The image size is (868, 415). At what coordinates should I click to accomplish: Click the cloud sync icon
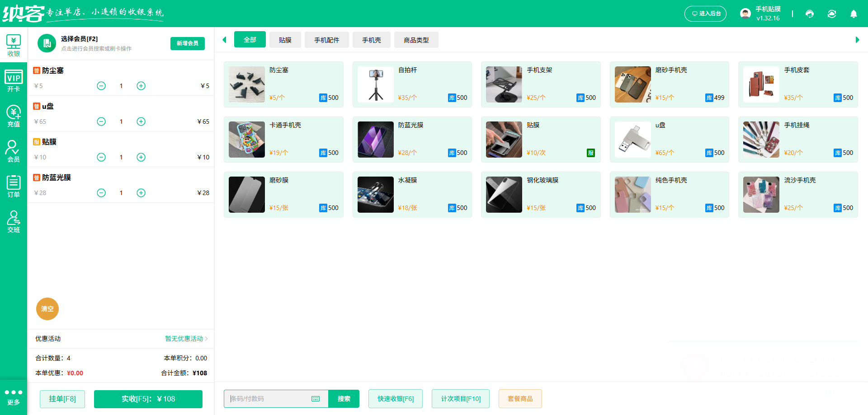pos(832,14)
